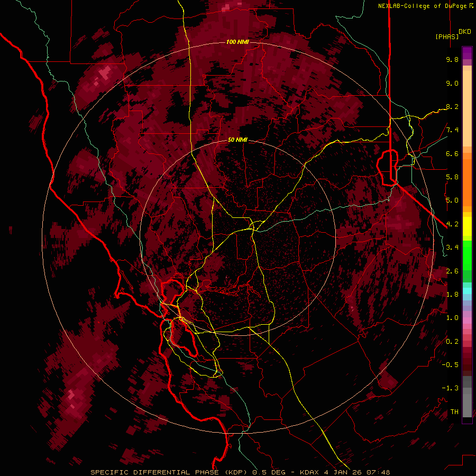Click the -1.3 scale label
This screenshot has height=476, width=476.
pos(450,388)
